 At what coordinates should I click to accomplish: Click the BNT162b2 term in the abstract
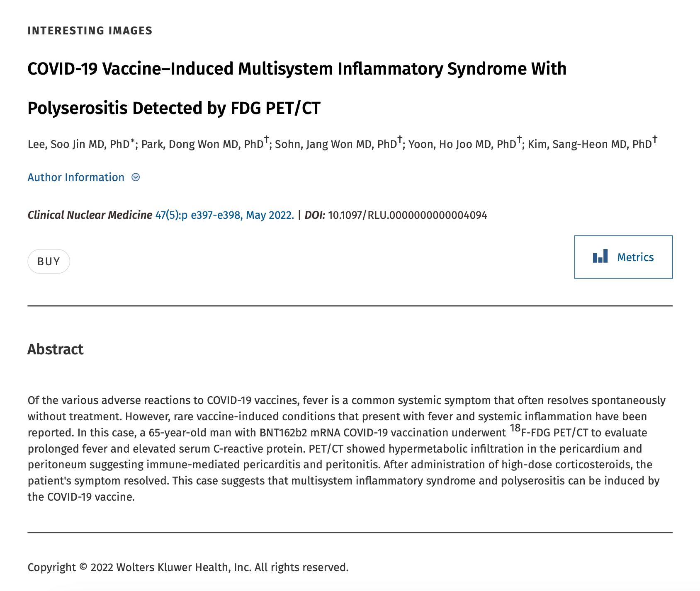click(x=284, y=433)
